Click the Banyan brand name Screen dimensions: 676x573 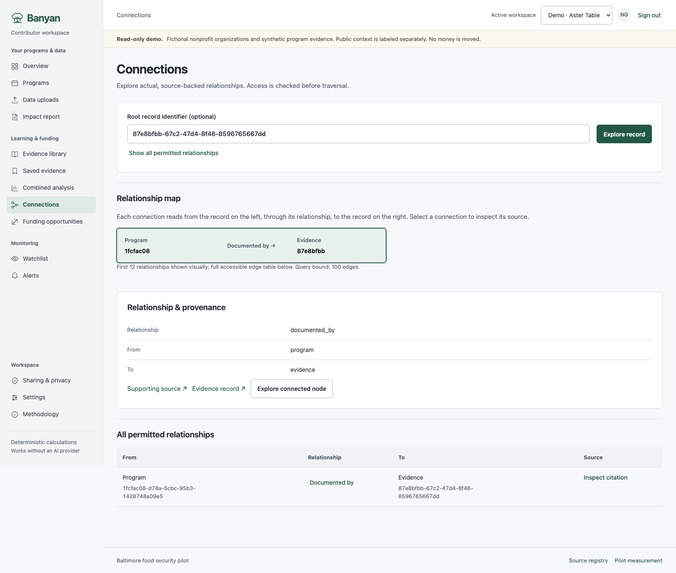44,18
